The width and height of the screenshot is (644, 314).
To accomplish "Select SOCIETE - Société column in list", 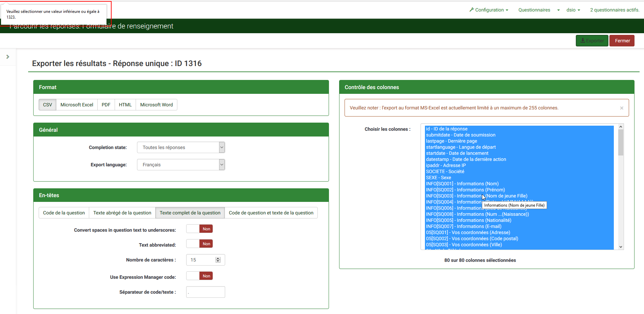I will coord(445,171).
